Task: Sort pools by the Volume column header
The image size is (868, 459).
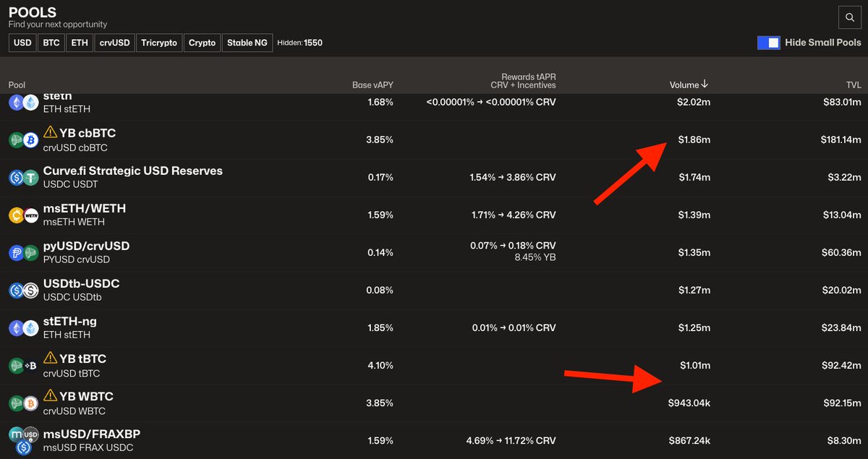Action: [x=689, y=85]
